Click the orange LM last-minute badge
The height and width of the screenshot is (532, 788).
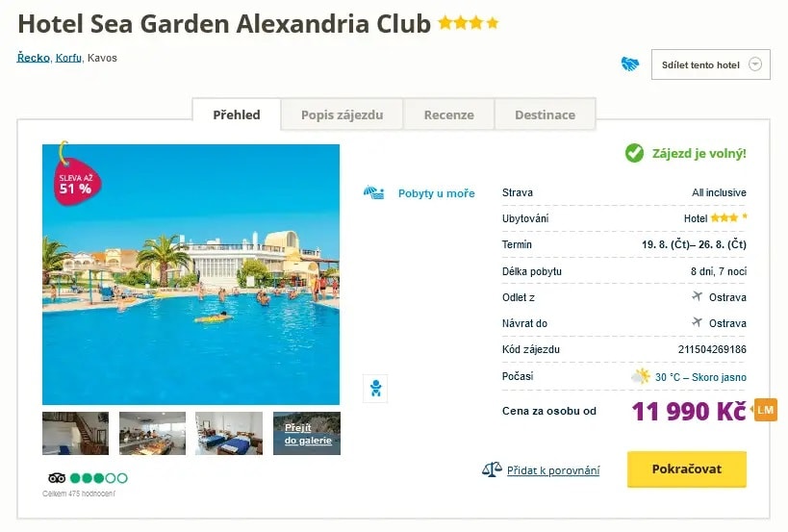(766, 411)
